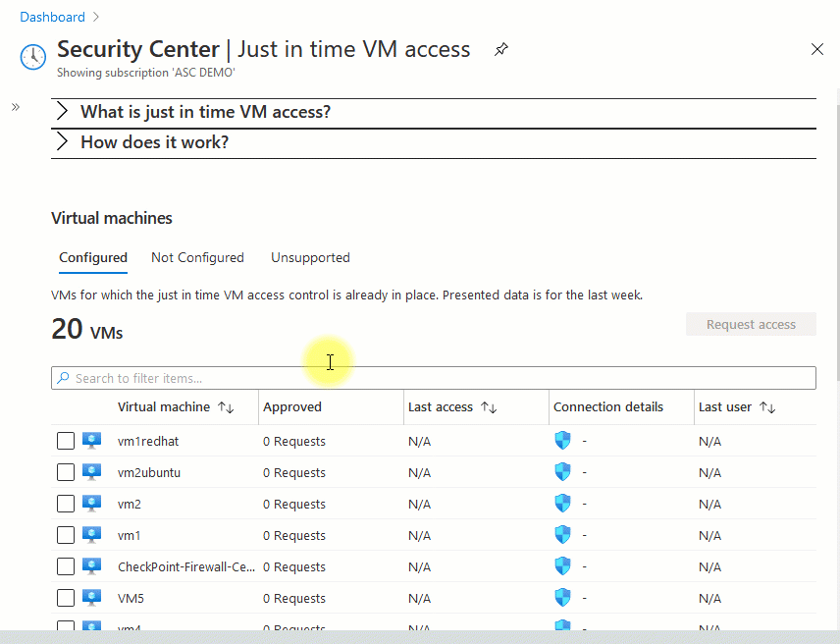Switch to the Configured tab
This screenshot has width=840, height=644.
pyautogui.click(x=93, y=258)
